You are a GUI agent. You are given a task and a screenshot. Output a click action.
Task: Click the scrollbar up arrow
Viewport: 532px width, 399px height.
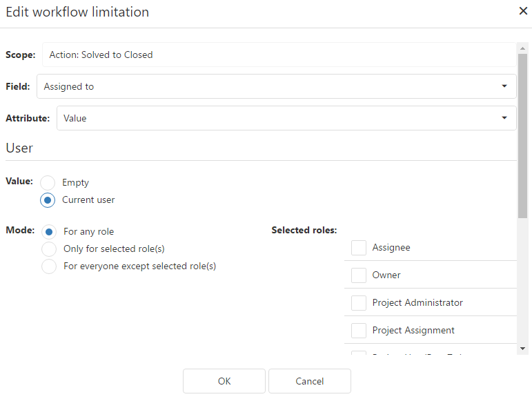(x=522, y=48)
